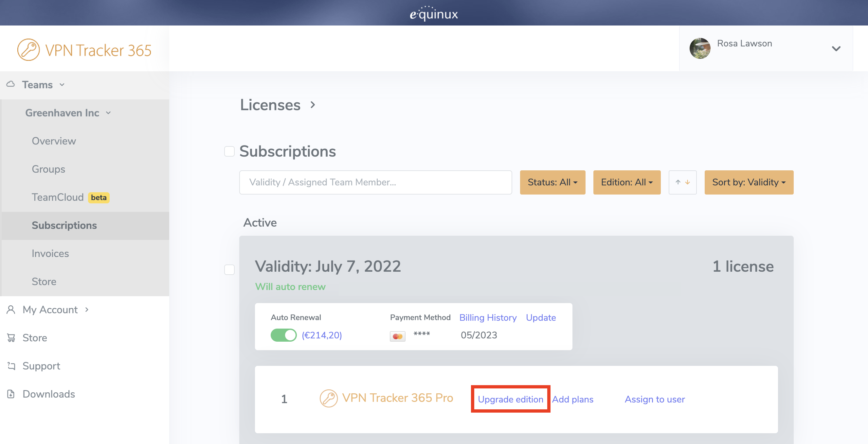Expand the Greenhaven Inc chevron
This screenshot has width=868, height=444.
click(x=108, y=113)
